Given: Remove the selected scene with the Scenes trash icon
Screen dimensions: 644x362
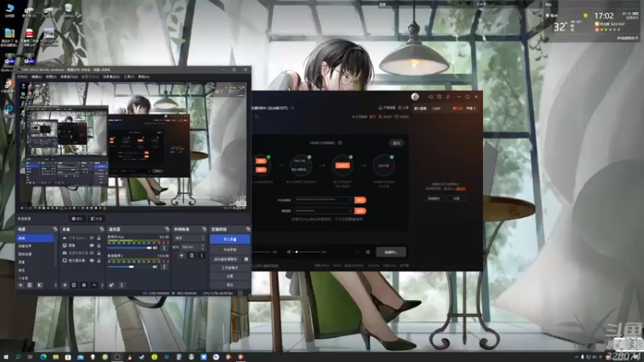Looking at the screenshot, I should [x=30, y=285].
